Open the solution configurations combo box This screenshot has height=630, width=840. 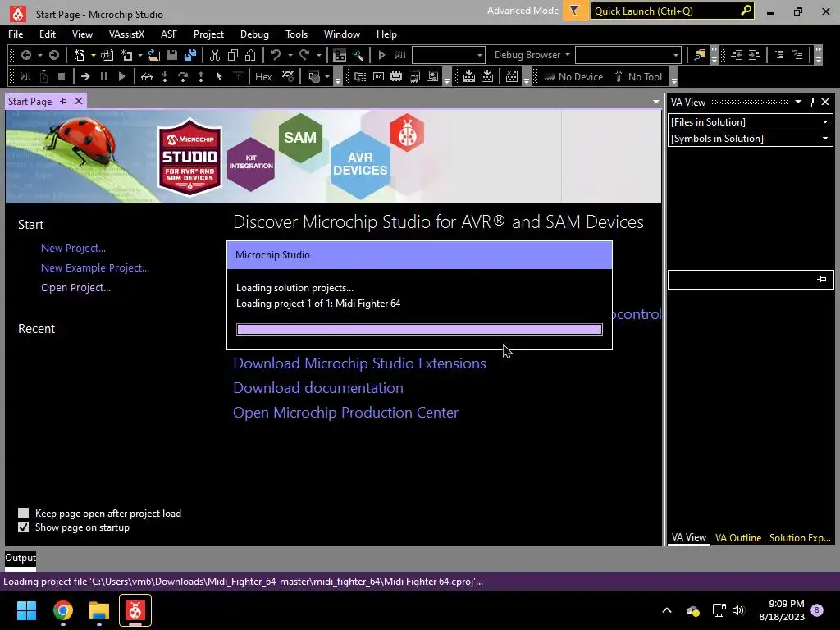pos(449,55)
